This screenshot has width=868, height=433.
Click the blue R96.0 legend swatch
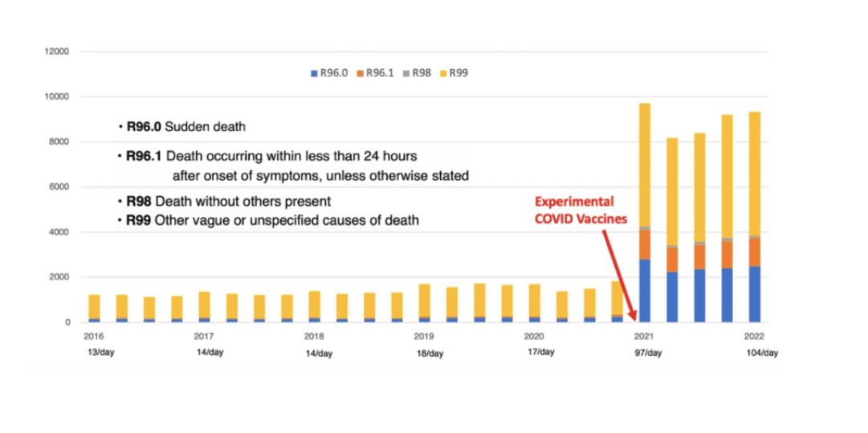coord(314,73)
